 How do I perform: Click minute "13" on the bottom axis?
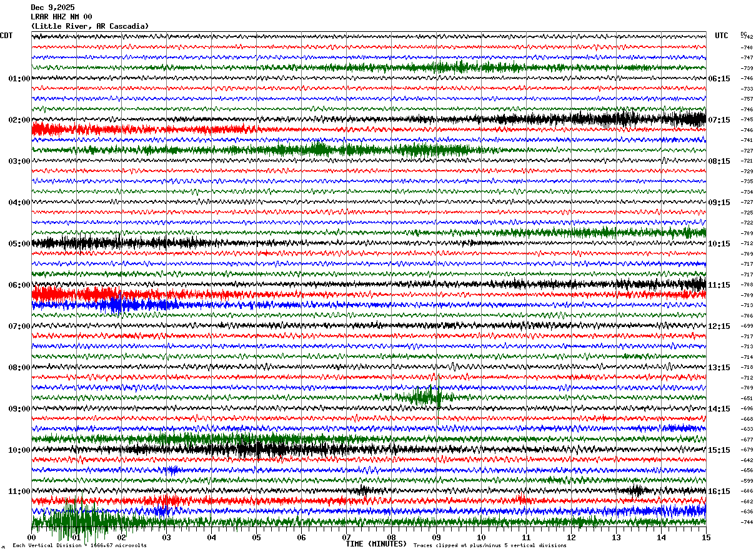616,537
